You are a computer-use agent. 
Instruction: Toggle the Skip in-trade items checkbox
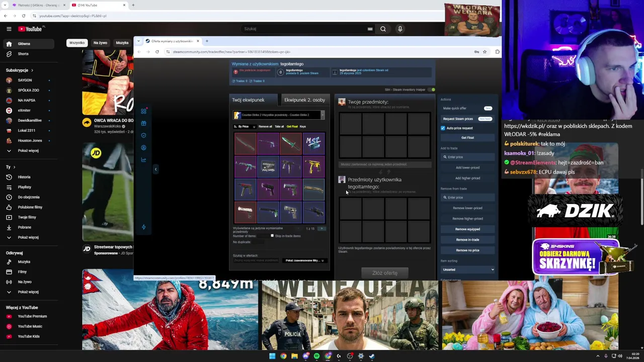tap(272, 236)
